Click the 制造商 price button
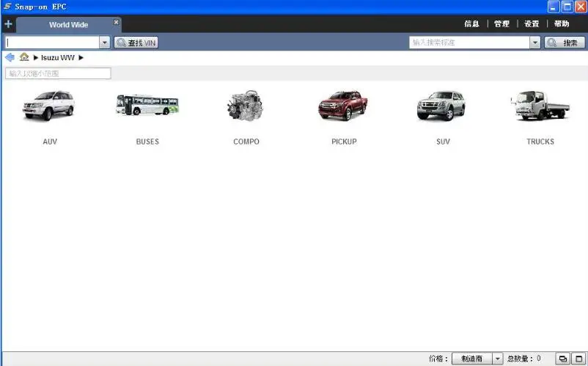This screenshot has width=588, height=366. (472, 359)
